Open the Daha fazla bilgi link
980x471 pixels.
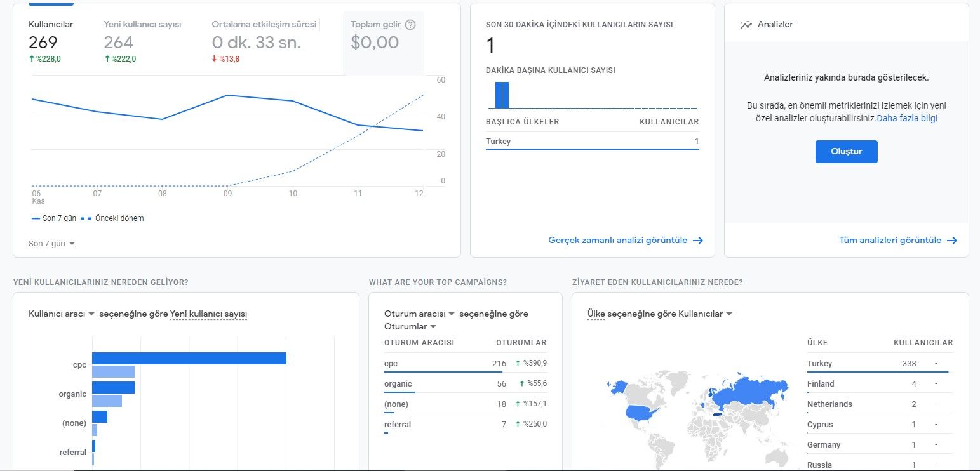point(906,118)
